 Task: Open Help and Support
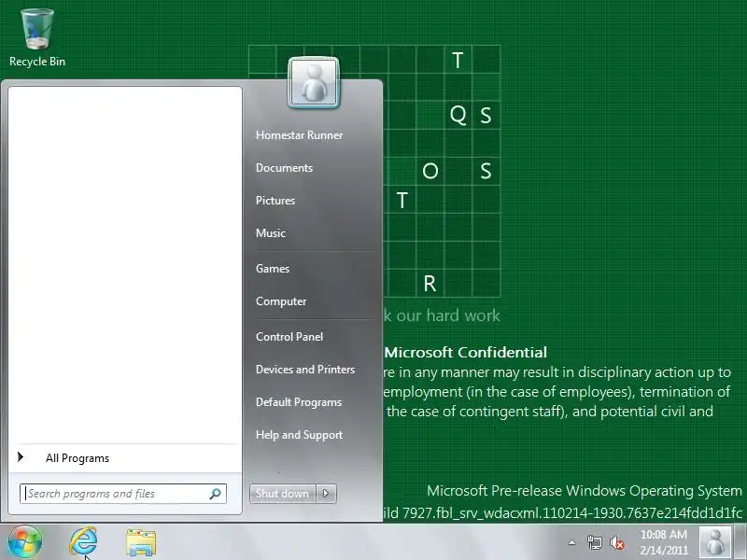299,435
